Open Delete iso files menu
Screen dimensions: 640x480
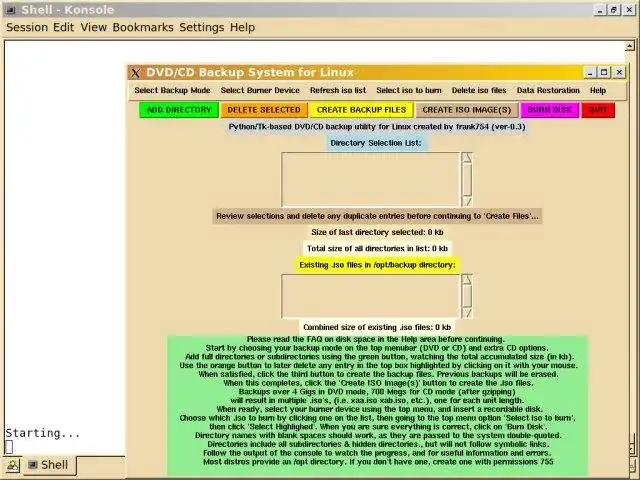pos(479,90)
